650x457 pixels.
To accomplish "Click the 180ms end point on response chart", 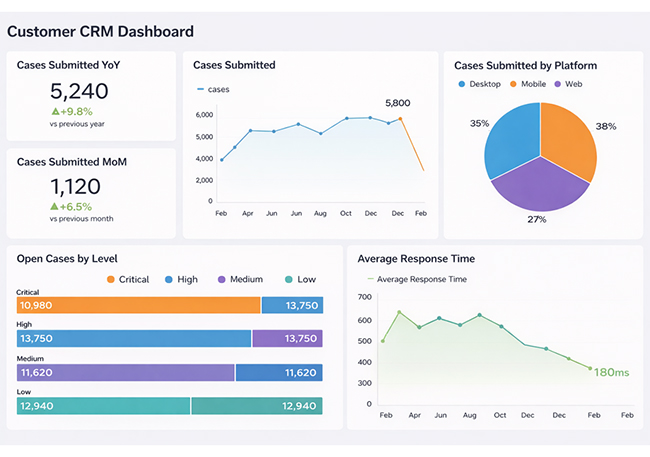I will (x=590, y=368).
